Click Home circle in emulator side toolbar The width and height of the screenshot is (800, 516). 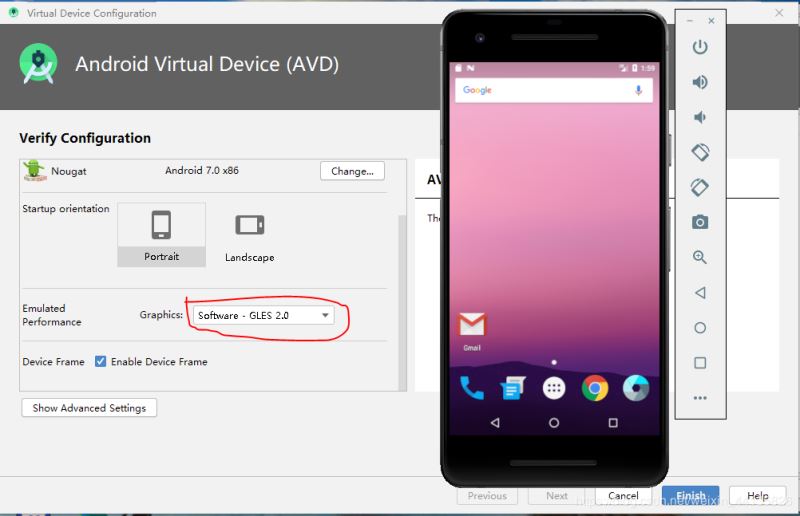[x=700, y=328]
